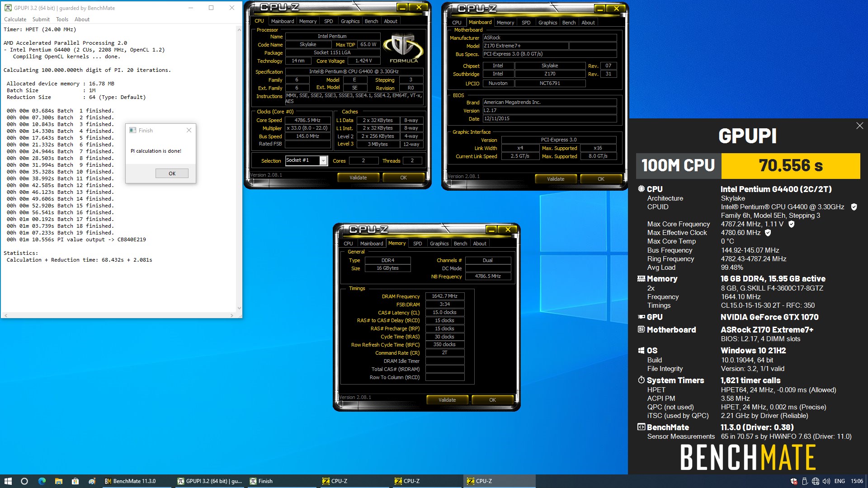868x488 pixels.
Task: Click OK in CPU-Z motherboard window
Action: coord(601,179)
